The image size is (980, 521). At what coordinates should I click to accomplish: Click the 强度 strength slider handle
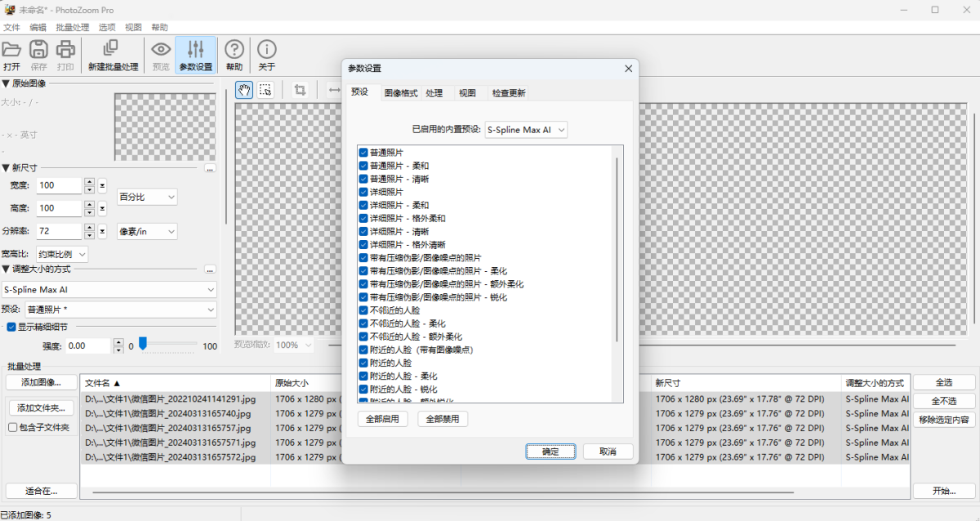pos(142,344)
